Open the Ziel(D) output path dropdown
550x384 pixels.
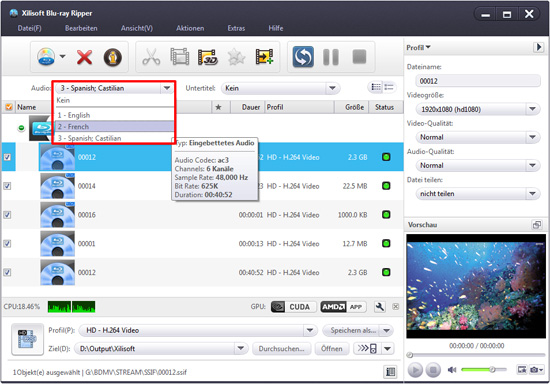(240, 348)
